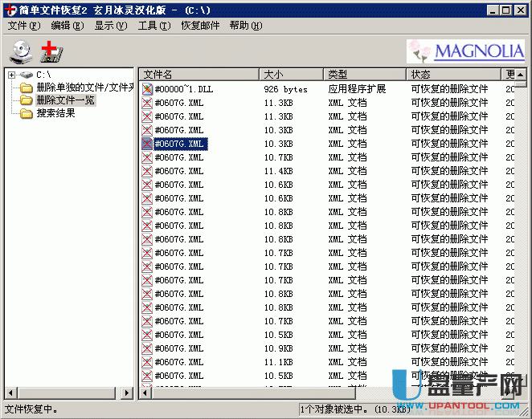This screenshot has height=419, width=532.
Task: Select 删除单独的文件/文件夹 in the tree
Action: coord(85,87)
